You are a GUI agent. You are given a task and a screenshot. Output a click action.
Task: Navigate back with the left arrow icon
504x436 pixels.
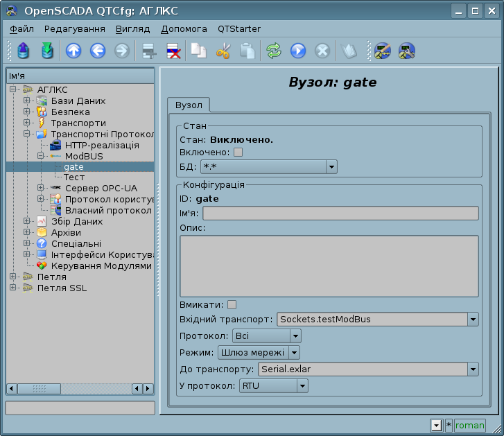point(98,51)
